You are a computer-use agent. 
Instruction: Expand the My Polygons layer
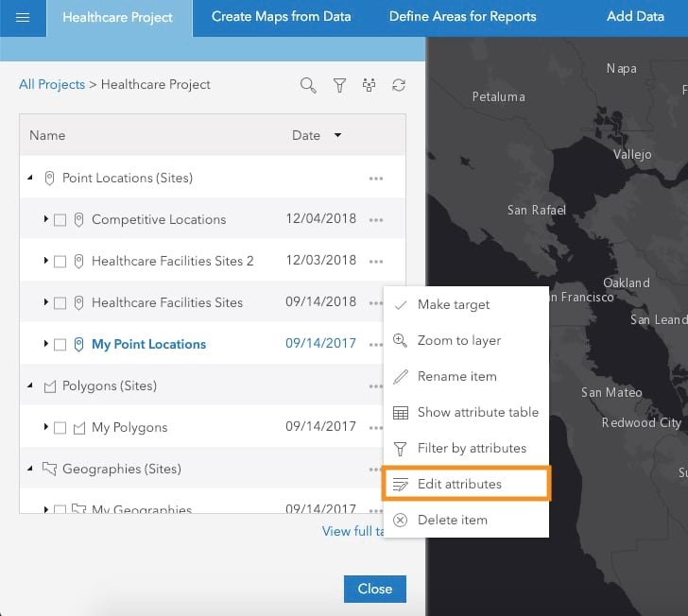45,427
